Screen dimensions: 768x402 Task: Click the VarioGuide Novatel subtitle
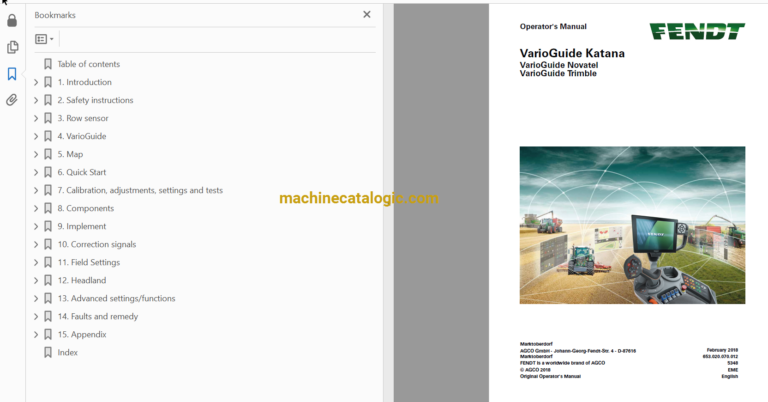tap(559, 65)
